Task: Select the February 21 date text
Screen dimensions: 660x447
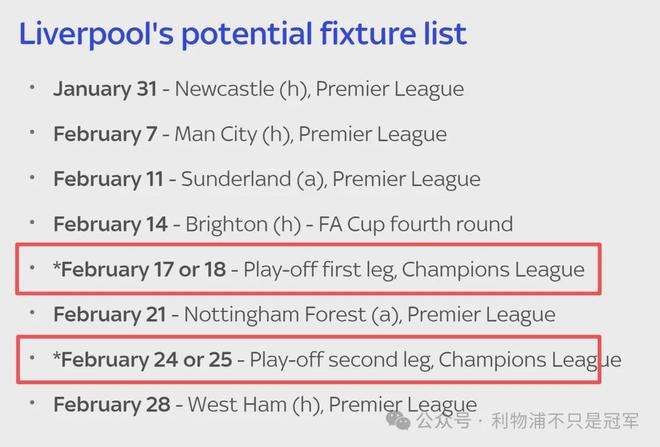Action: coord(110,314)
